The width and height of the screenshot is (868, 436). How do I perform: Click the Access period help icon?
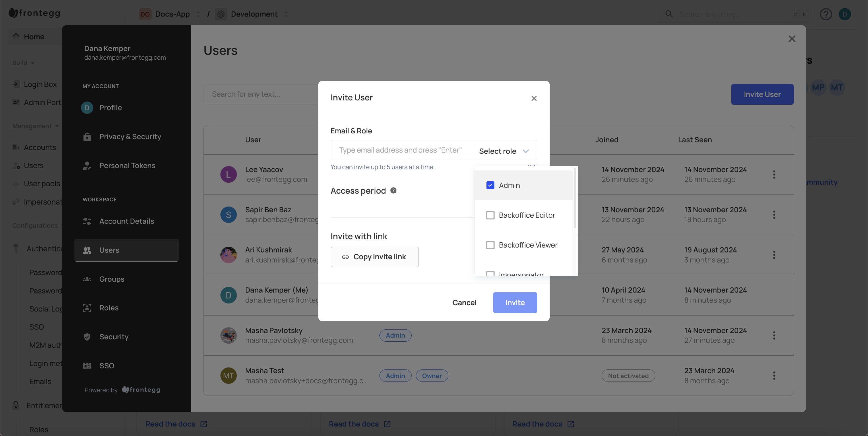tap(393, 190)
